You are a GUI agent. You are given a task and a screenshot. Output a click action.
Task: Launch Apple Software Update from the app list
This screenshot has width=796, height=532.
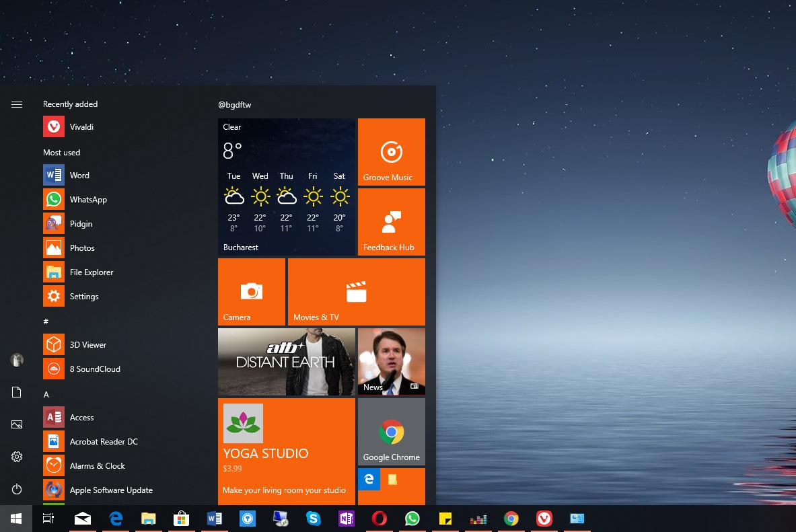[123, 490]
